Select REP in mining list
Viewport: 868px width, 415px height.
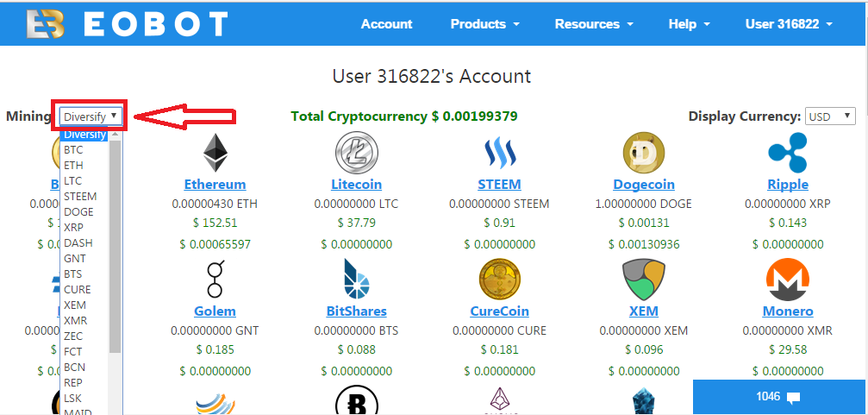point(84,382)
